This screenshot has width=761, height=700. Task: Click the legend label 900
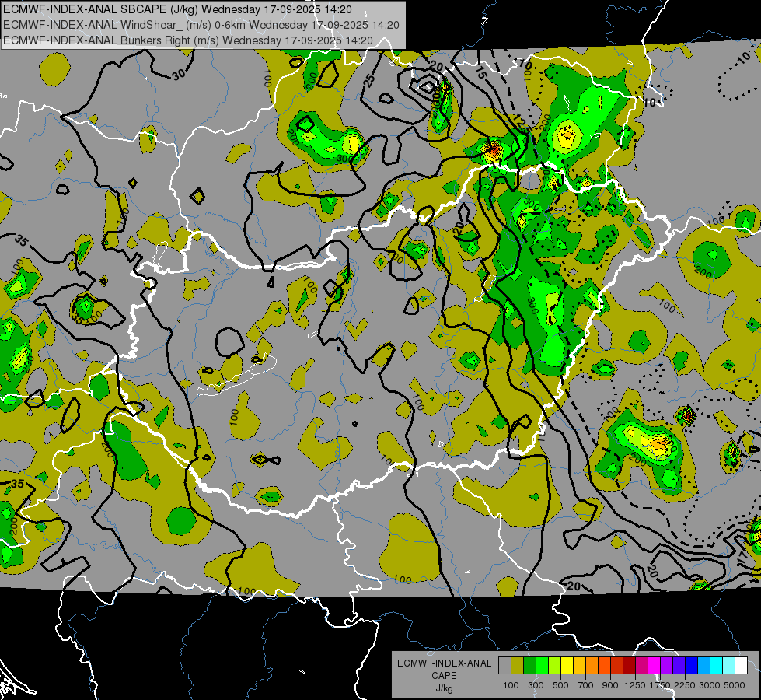click(x=610, y=685)
